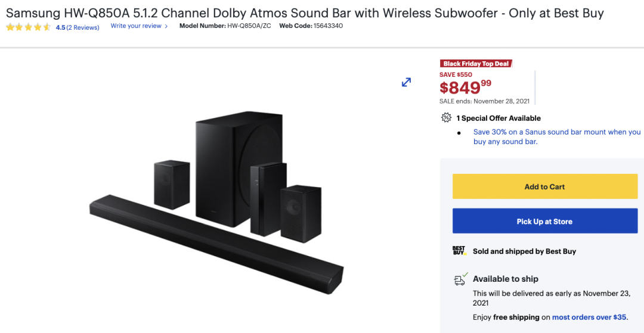Viewport: 644px width, 333px height.
Task: Click the Black Friday Top Deal badge
Action: 476,64
